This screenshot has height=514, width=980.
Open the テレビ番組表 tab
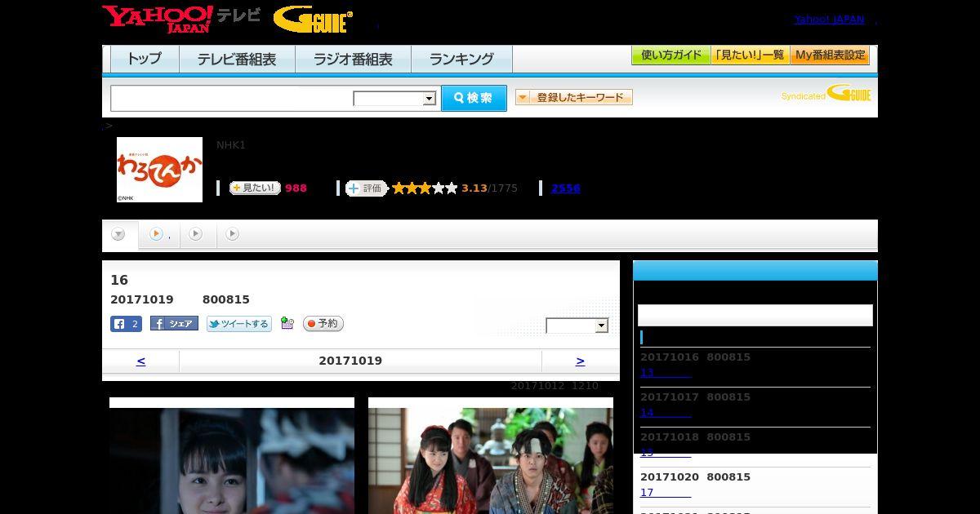(x=237, y=60)
